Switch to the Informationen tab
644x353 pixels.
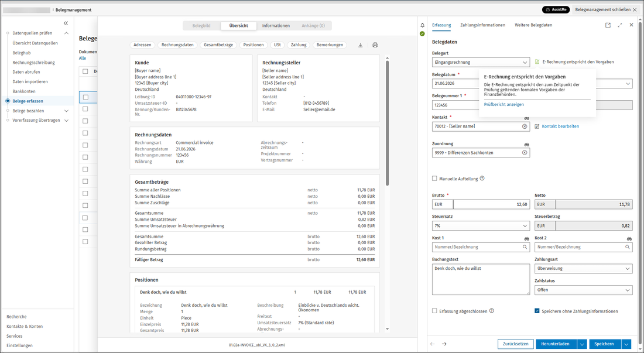276,26
